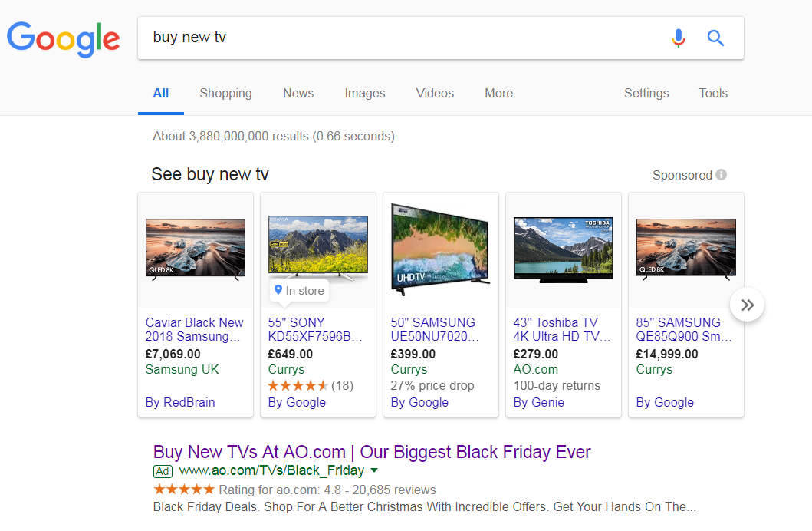Click the 'Buy New TVs At AO.com' ad headline

click(x=372, y=452)
